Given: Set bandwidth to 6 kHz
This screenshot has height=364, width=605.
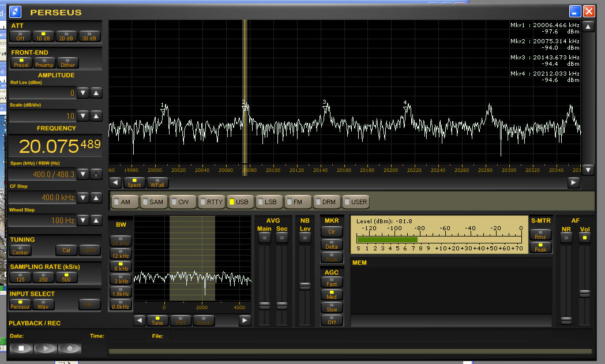Looking at the screenshot, I should coord(121,267).
